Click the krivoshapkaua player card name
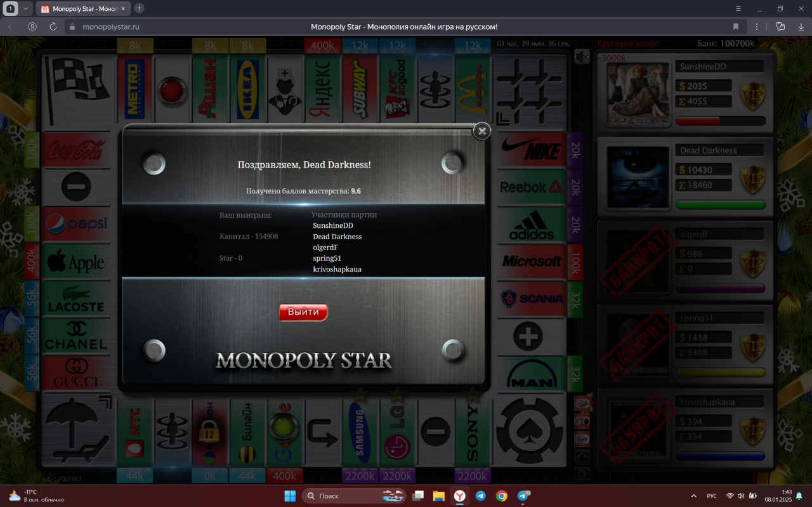Viewport: 812px width, 507px height. click(x=707, y=402)
